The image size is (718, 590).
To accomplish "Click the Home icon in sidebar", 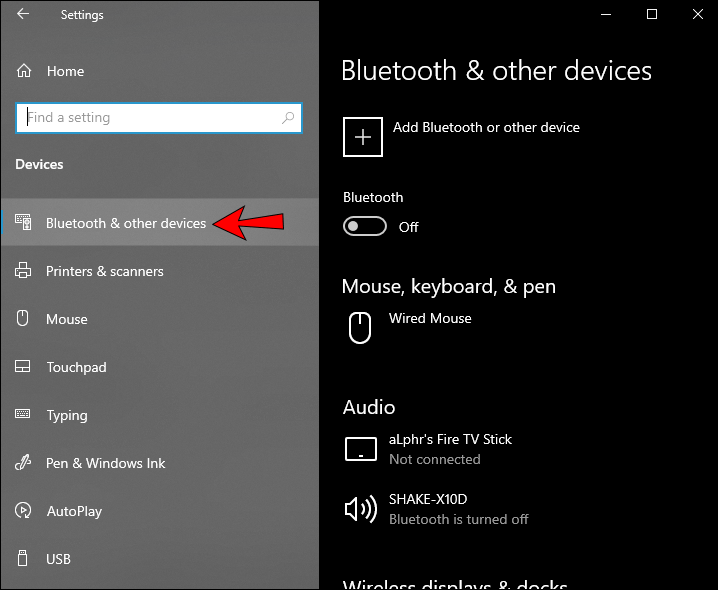I will coord(24,71).
